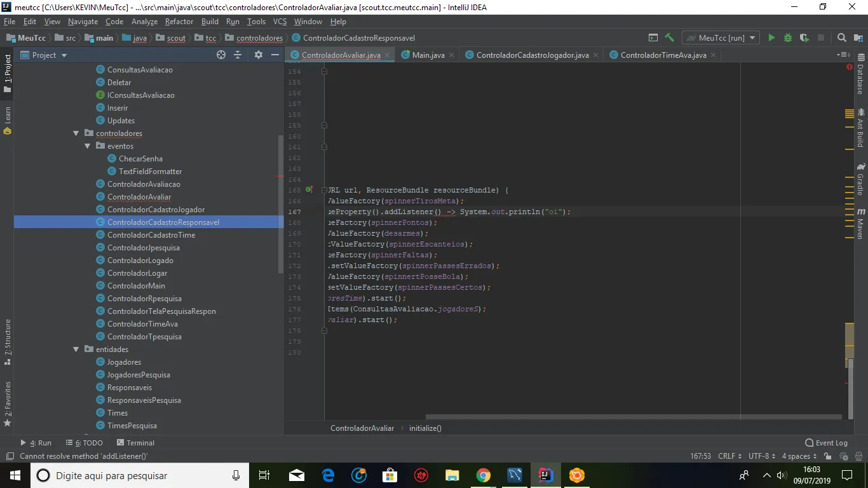Click the Collapse All icon in Project panel
Image resolution: width=868 pixels, height=488 pixels.
point(238,55)
